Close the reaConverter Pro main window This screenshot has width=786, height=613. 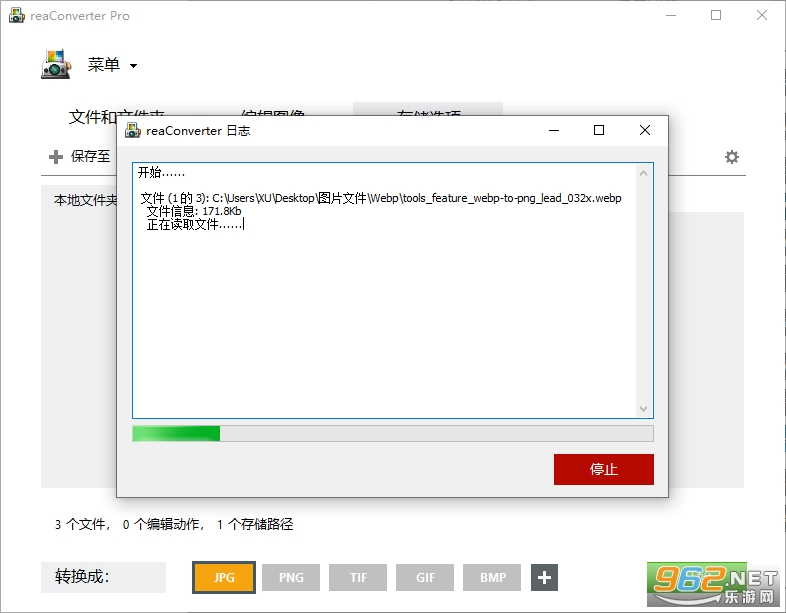tap(761, 15)
